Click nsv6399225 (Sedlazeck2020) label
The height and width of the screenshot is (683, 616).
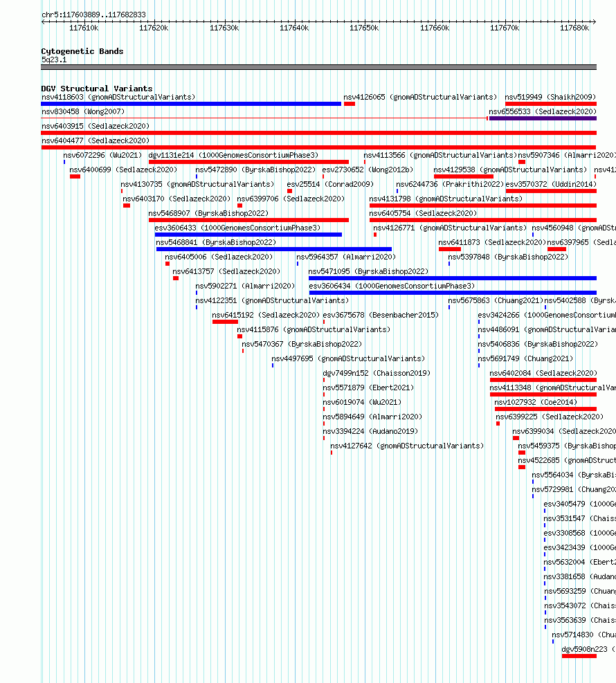pos(550,417)
